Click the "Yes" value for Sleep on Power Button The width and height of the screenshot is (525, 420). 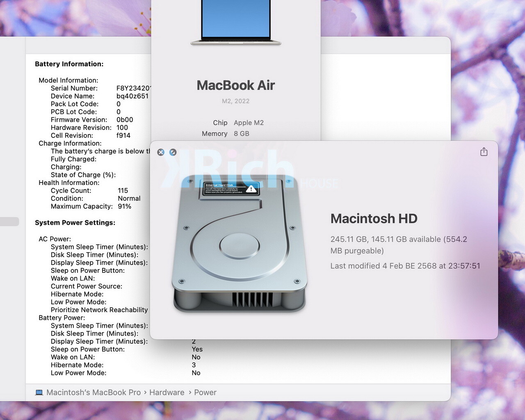pos(197,349)
